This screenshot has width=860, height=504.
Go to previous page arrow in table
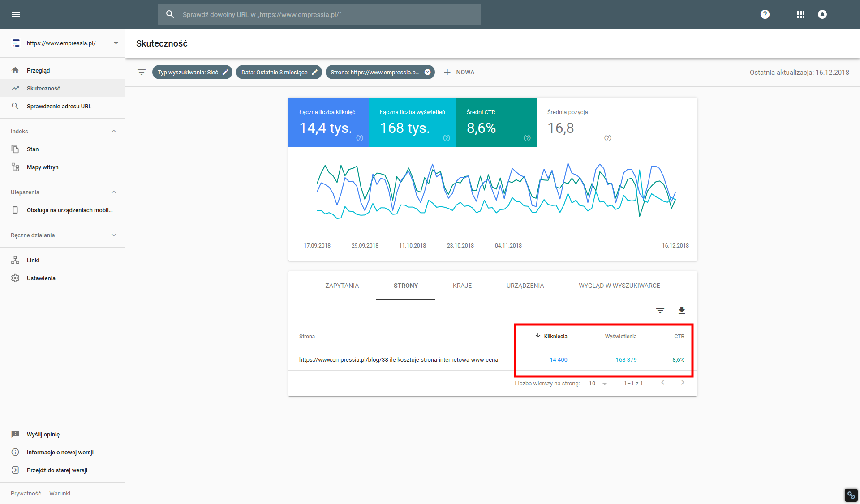[663, 382]
